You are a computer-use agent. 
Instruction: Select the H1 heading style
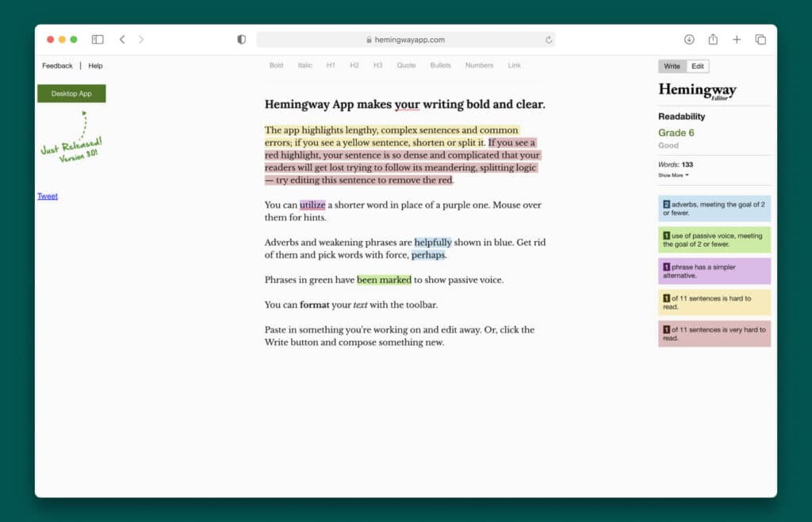click(331, 65)
